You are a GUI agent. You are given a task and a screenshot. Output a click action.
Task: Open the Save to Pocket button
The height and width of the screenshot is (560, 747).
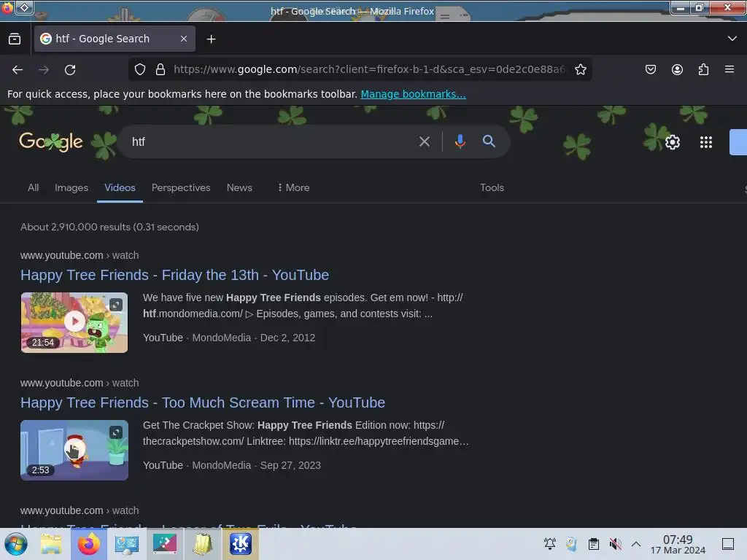pyautogui.click(x=650, y=69)
